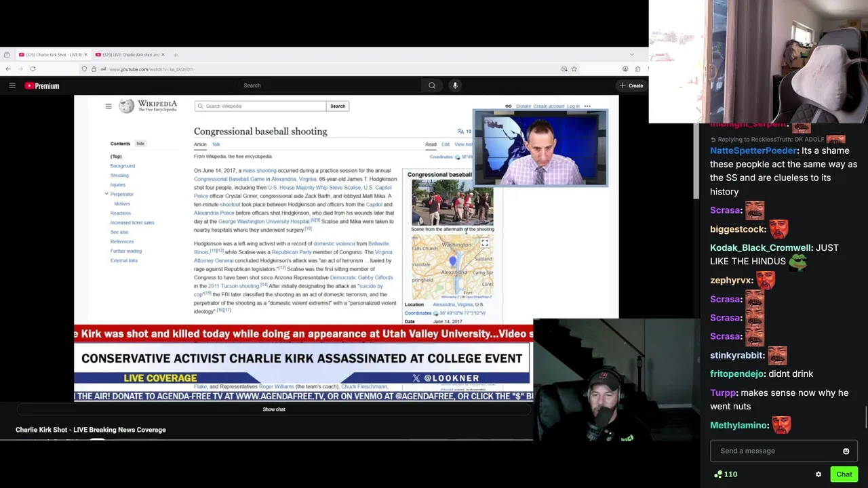Open a new browser tab with plus

coord(176,54)
